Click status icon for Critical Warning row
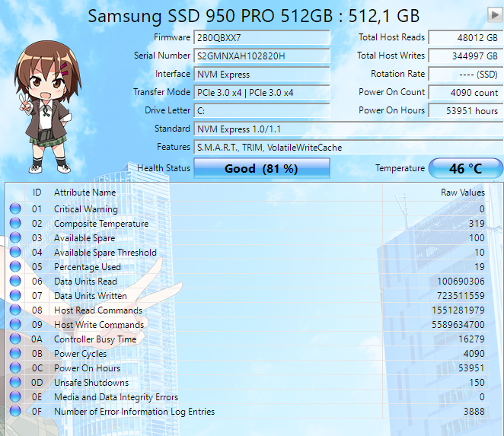This screenshot has width=504, height=436. point(15,208)
